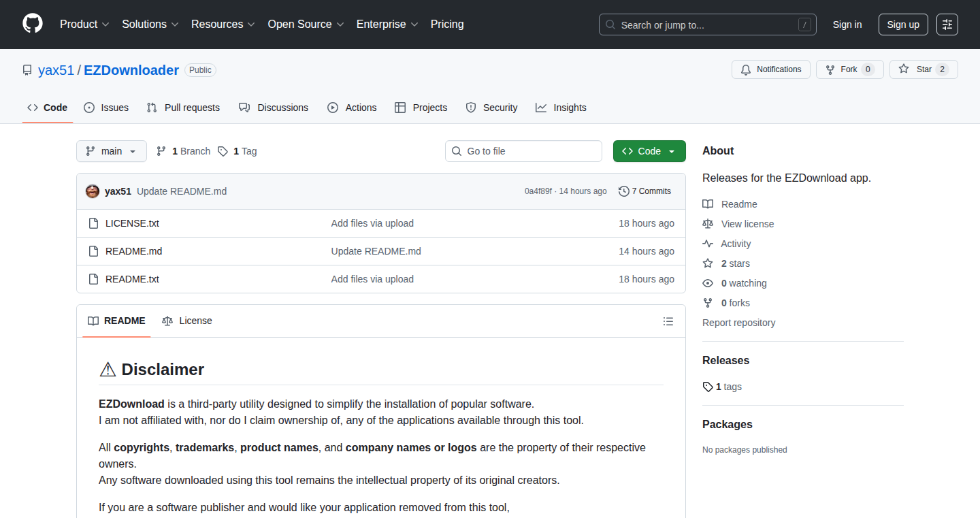980x518 pixels.
Task: Open the README.txt file
Action: tap(132, 279)
